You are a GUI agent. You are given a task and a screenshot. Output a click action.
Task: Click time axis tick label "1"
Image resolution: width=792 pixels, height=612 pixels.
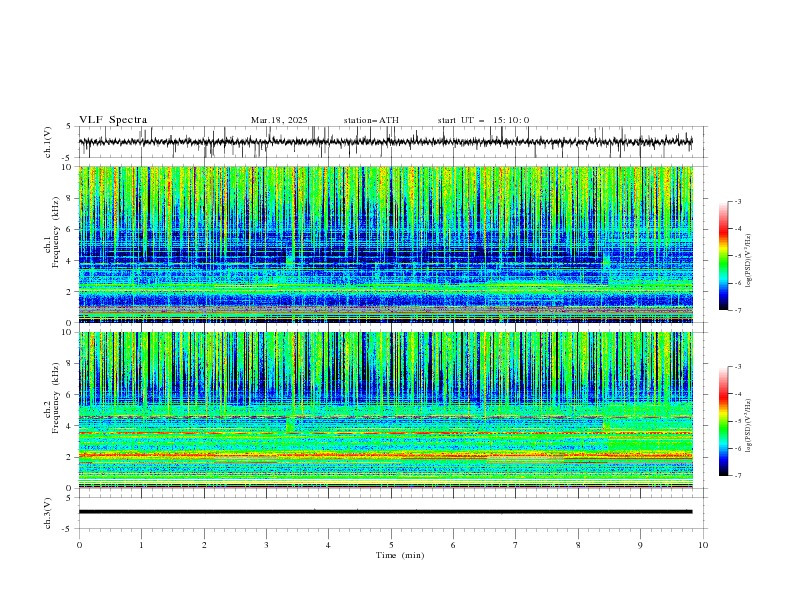(x=141, y=545)
